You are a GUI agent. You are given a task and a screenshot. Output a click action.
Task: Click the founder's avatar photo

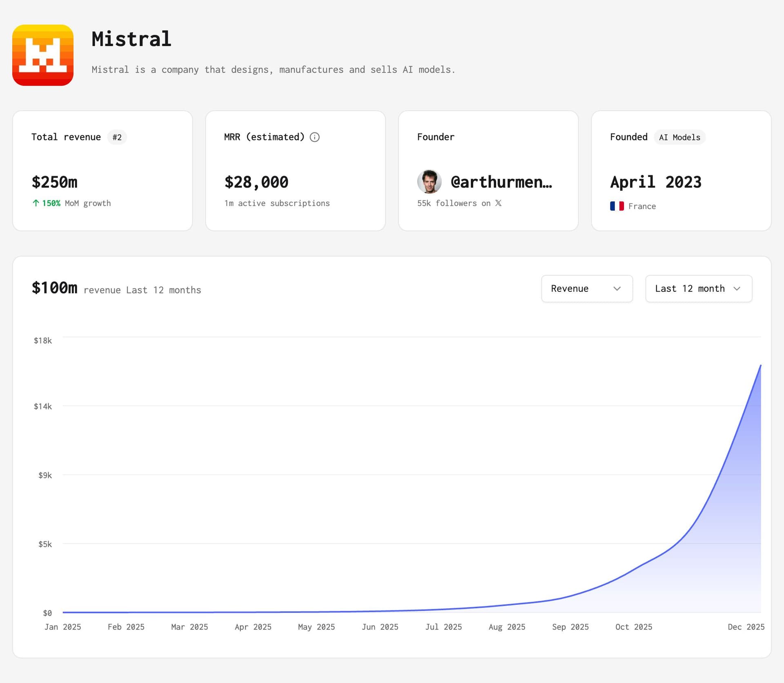click(429, 182)
